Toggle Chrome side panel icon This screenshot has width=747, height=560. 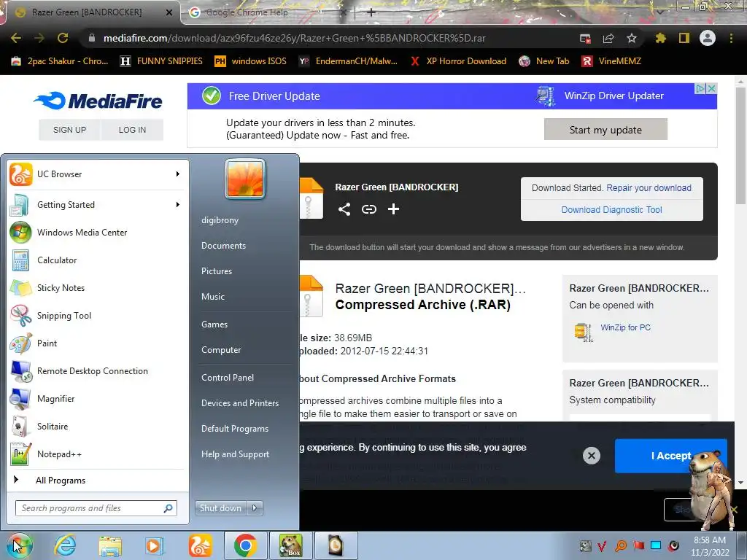(684, 38)
